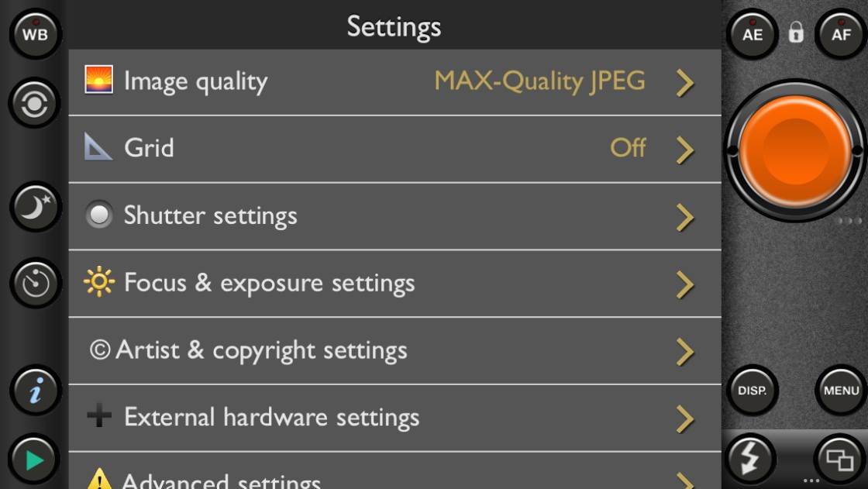Expand Image quality chevron arrow
The height and width of the screenshot is (489, 868).
(x=685, y=82)
